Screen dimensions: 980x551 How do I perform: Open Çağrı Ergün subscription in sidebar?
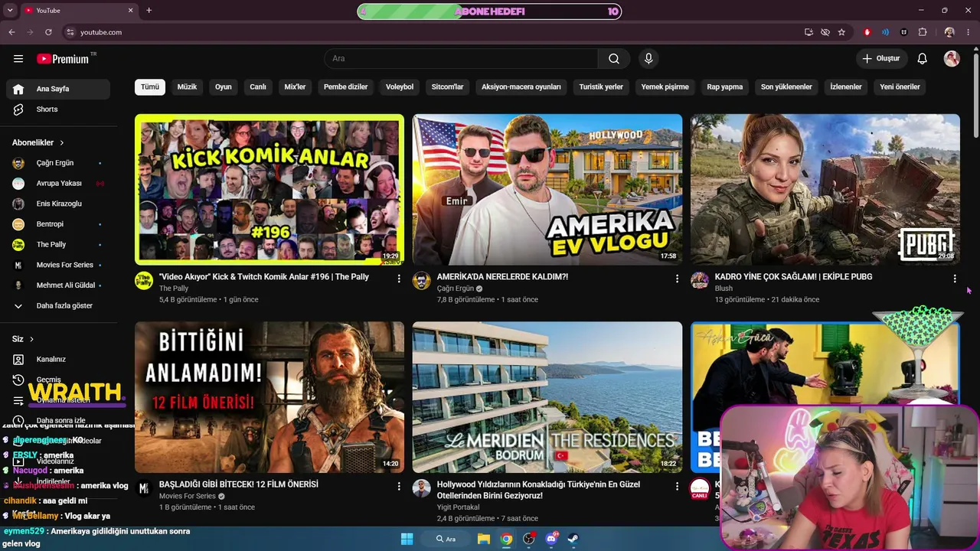tap(58, 163)
